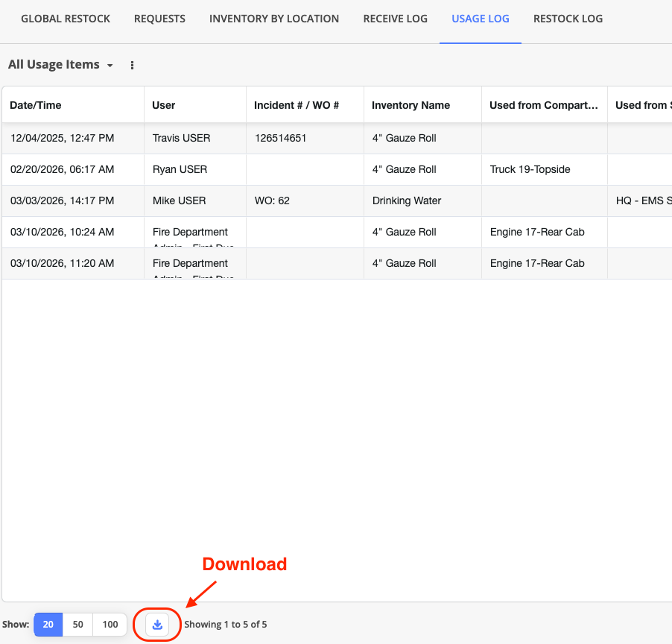Open the Receive Log tab
672x644 pixels.
pyautogui.click(x=395, y=19)
